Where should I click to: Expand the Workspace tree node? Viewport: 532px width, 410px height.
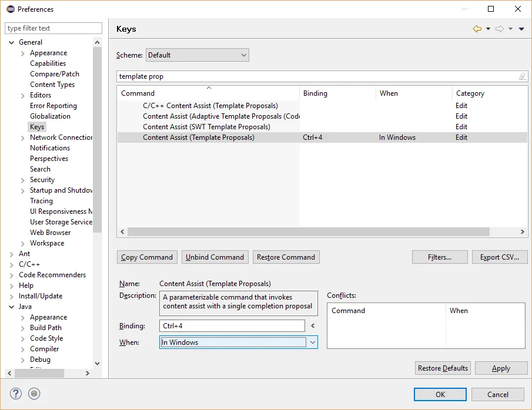click(23, 244)
